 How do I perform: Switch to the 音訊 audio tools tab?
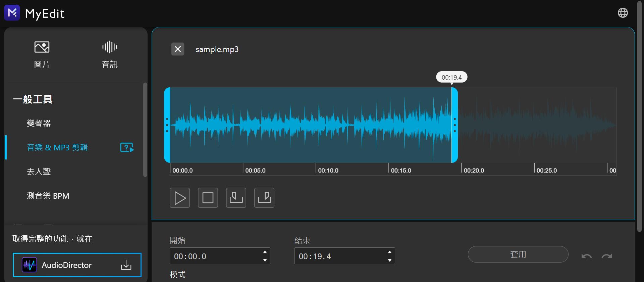[x=110, y=54]
